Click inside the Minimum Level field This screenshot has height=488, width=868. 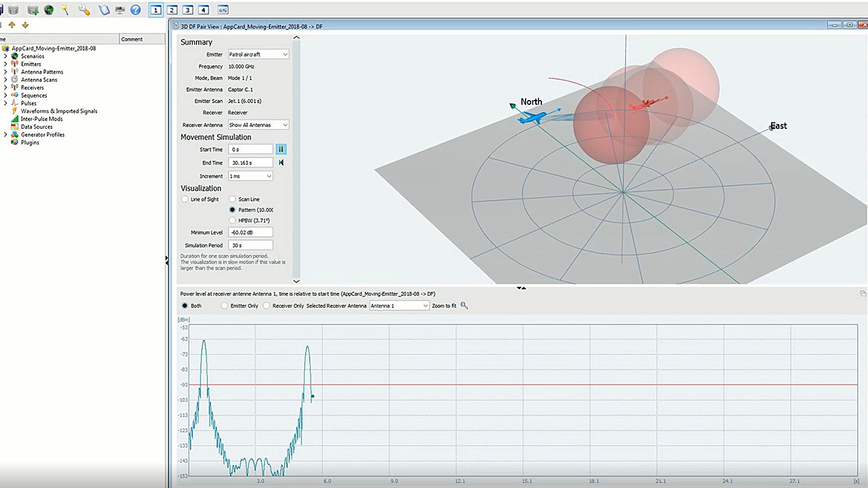(x=250, y=232)
